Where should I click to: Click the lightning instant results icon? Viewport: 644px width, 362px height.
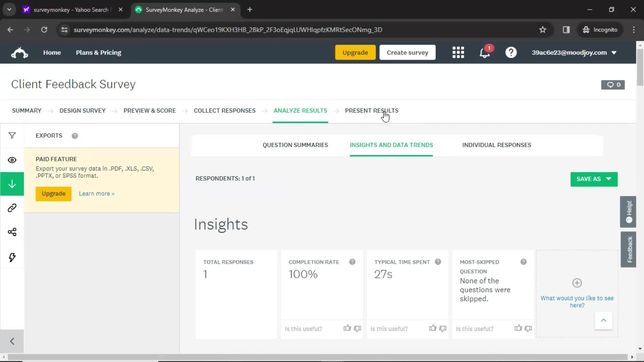[x=12, y=257]
